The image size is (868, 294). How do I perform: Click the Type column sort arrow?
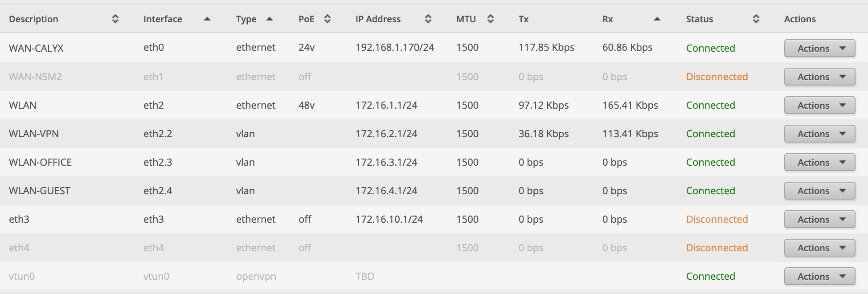click(x=269, y=19)
